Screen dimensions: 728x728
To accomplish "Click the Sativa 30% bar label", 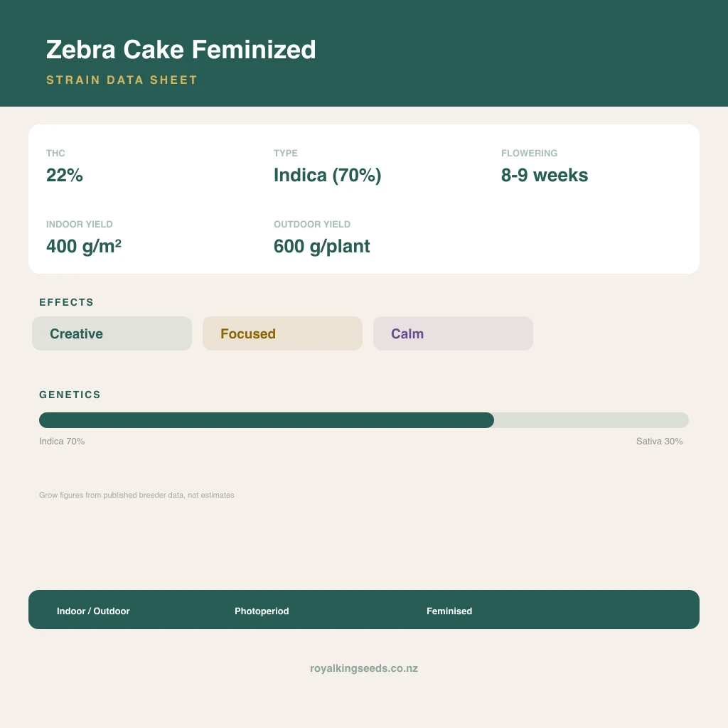I will tap(659, 441).
